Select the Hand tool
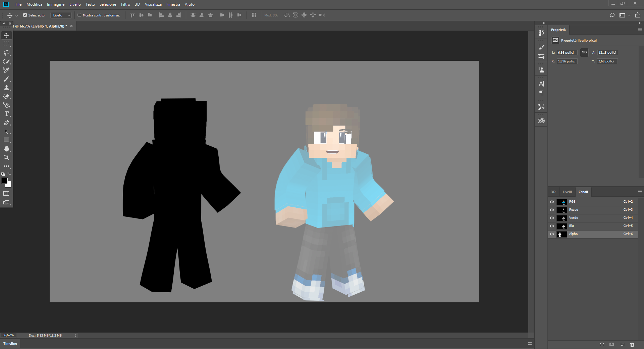 tap(6, 149)
